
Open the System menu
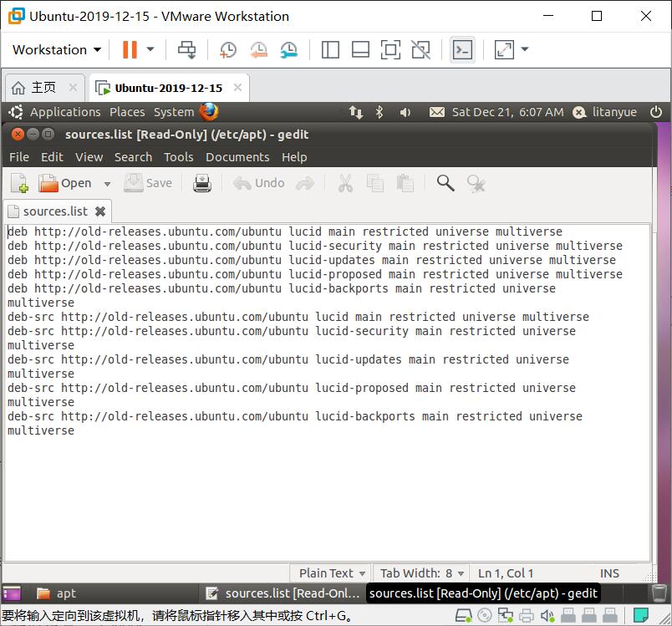coord(174,112)
